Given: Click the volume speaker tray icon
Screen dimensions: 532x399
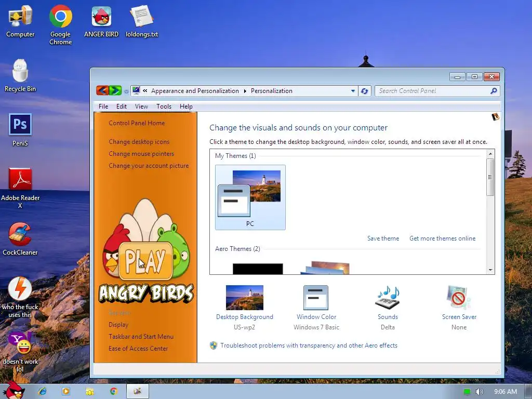Looking at the screenshot, I should (479, 392).
